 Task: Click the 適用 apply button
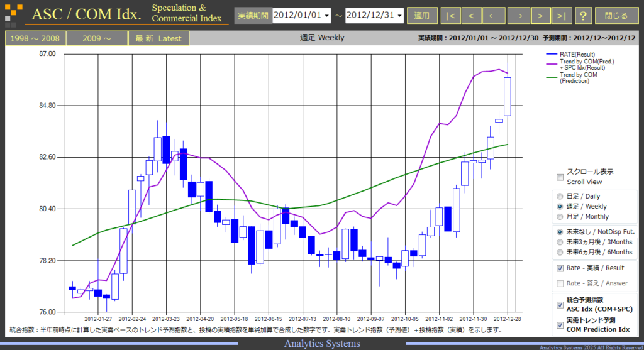[x=422, y=16]
